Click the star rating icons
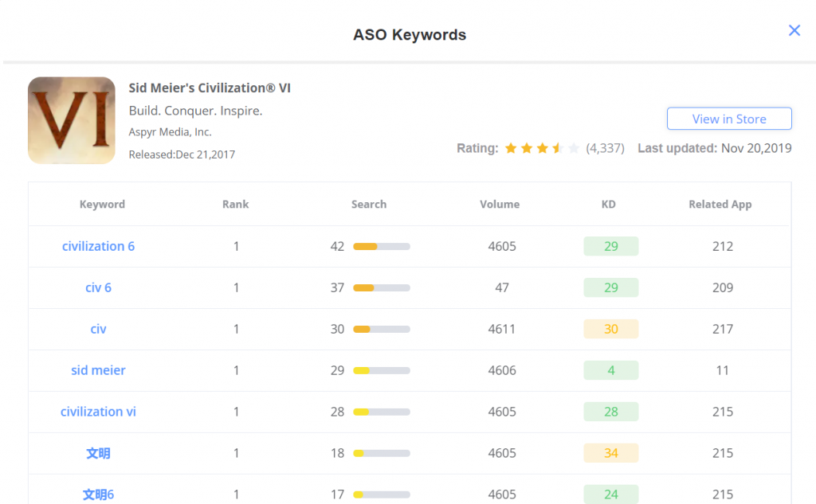This screenshot has width=816, height=504. point(542,148)
